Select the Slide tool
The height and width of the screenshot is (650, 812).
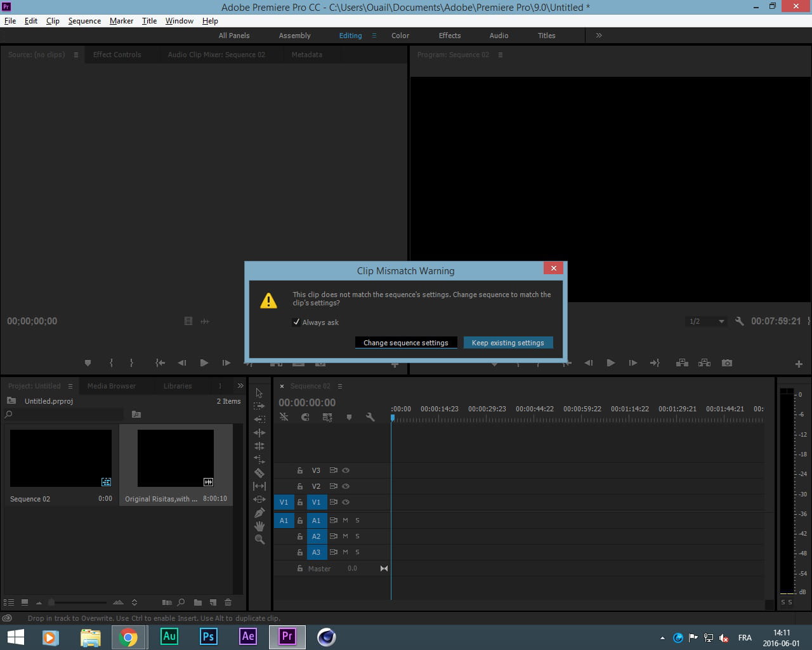(259, 500)
